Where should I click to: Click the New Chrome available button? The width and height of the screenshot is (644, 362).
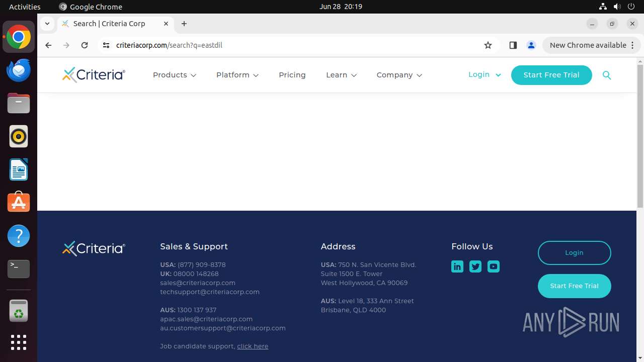coord(591,45)
